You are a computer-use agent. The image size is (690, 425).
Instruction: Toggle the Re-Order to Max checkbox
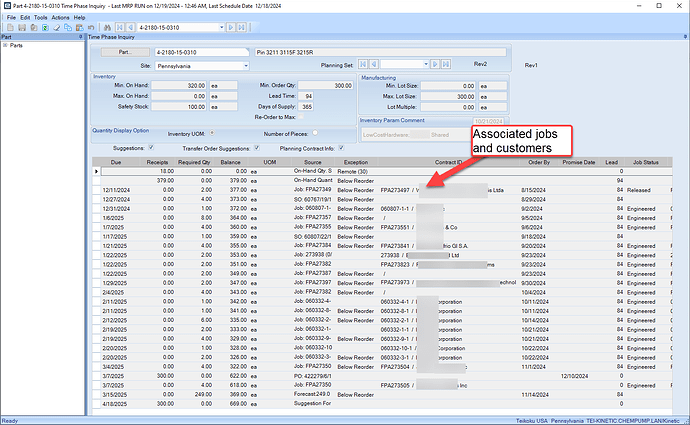301,117
